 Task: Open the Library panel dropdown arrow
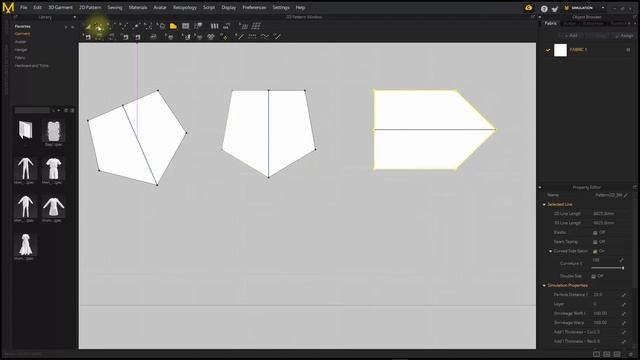click(x=74, y=17)
